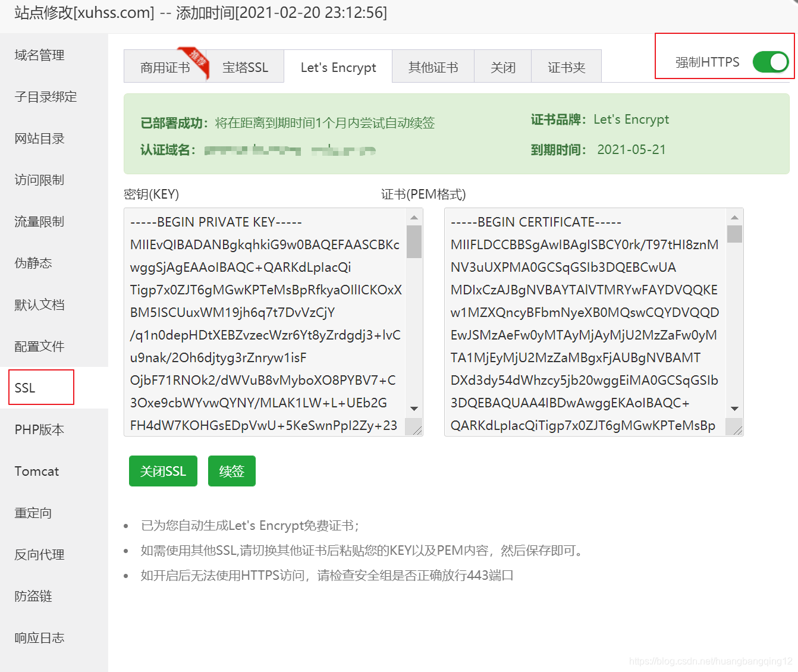Viewport: 798px width, 672px height.
Task: Click the 已部署成功 status message
Action: (x=288, y=123)
